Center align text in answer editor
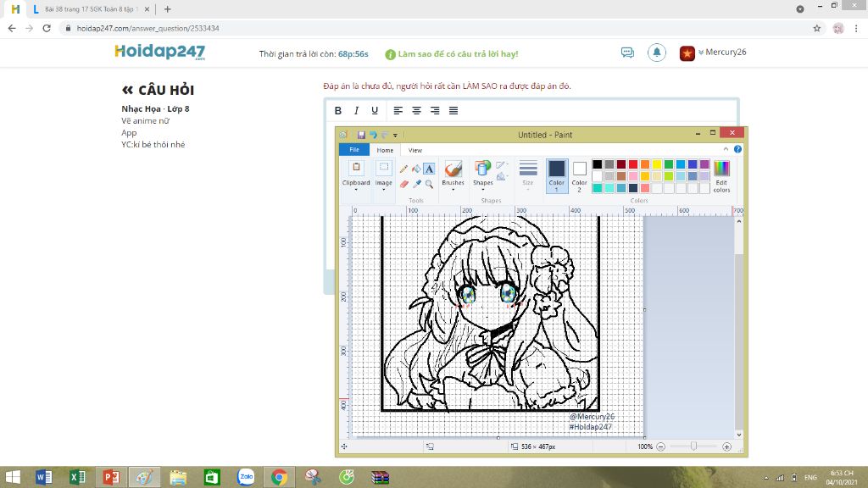This screenshot has width=868, height=488. point(416,111)
